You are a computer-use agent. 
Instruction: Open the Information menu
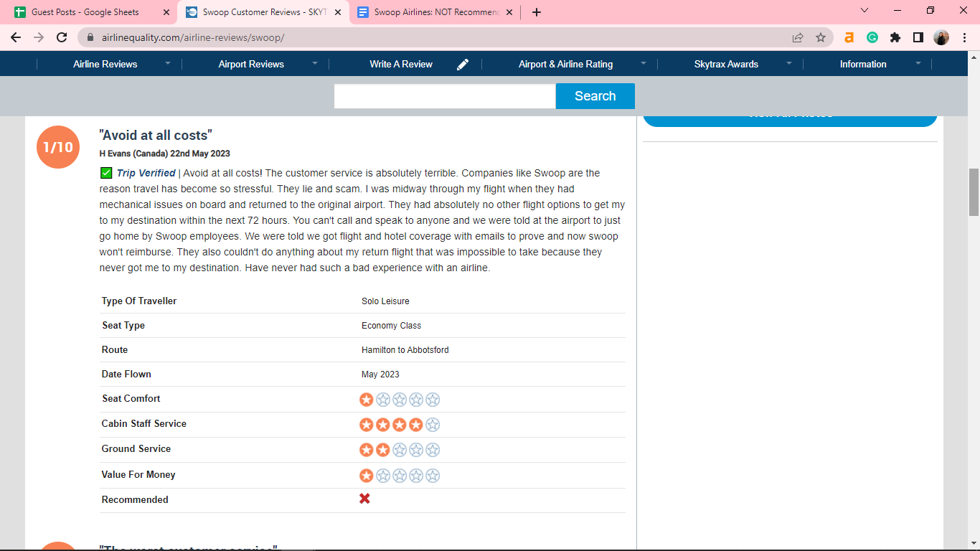coord(863,64)
